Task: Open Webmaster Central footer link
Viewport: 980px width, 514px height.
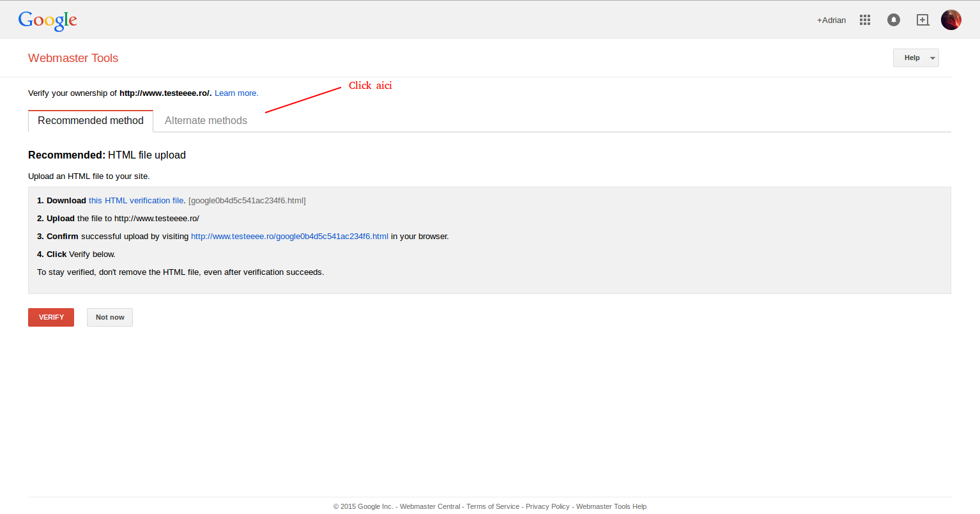Action: pyautogui.click(x=430, y=506)
